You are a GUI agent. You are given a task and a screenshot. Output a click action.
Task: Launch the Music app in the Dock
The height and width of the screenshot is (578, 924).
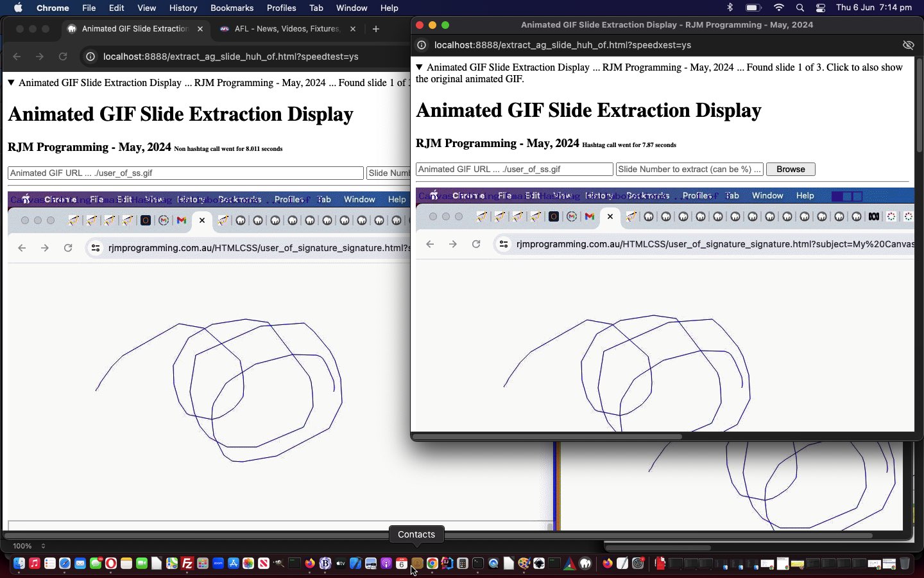pyautogui.click(x=35, y=563)
